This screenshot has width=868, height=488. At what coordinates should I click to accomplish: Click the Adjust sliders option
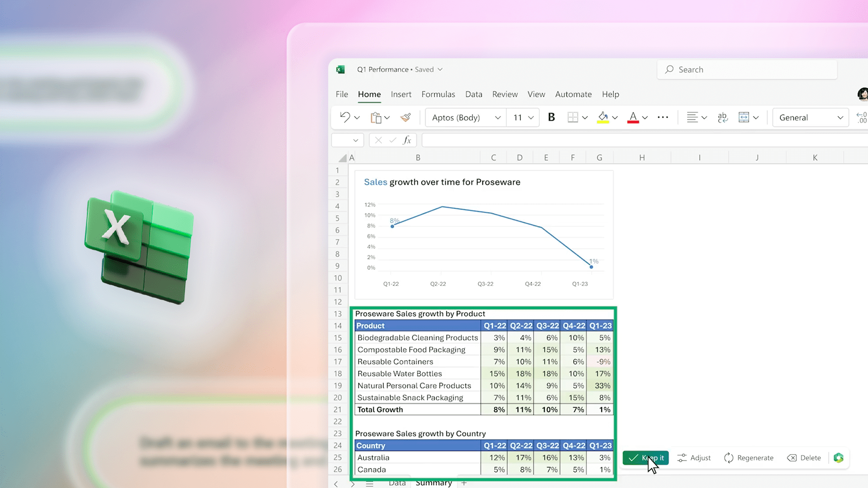tap(694, 458)
